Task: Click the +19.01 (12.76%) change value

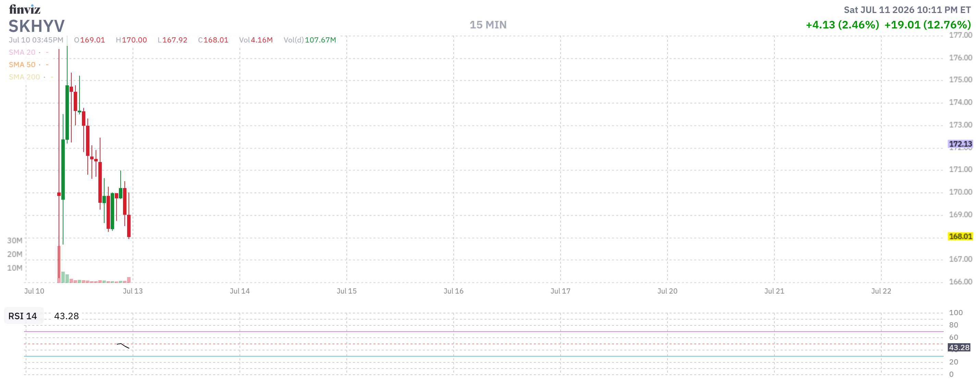Action: 928,25
